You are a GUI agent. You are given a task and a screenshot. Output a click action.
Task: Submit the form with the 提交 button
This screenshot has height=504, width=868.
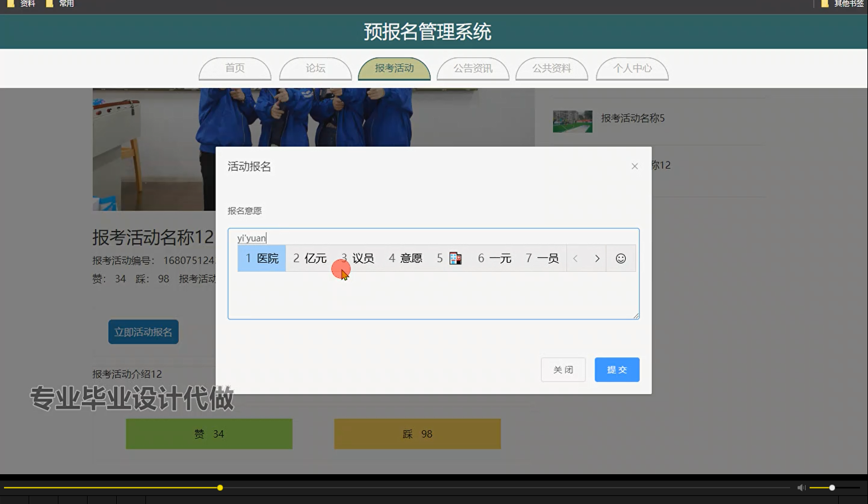[617, 369]
